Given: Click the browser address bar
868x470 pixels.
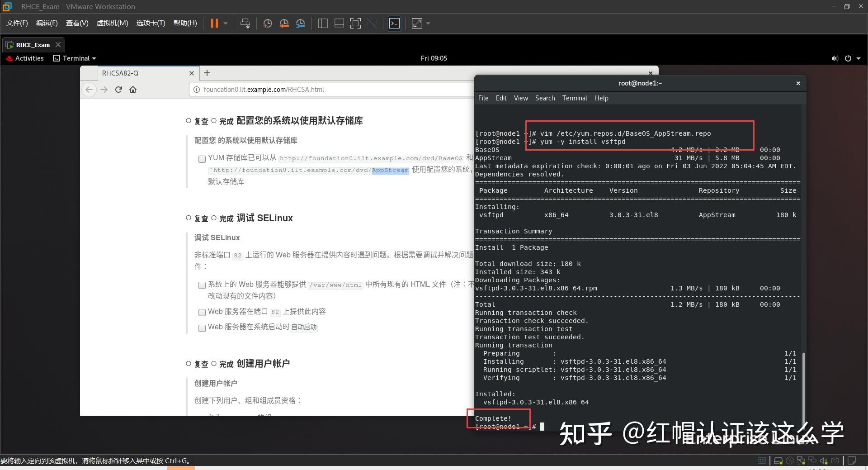Looking at the screenshot, I should (316, 90).
